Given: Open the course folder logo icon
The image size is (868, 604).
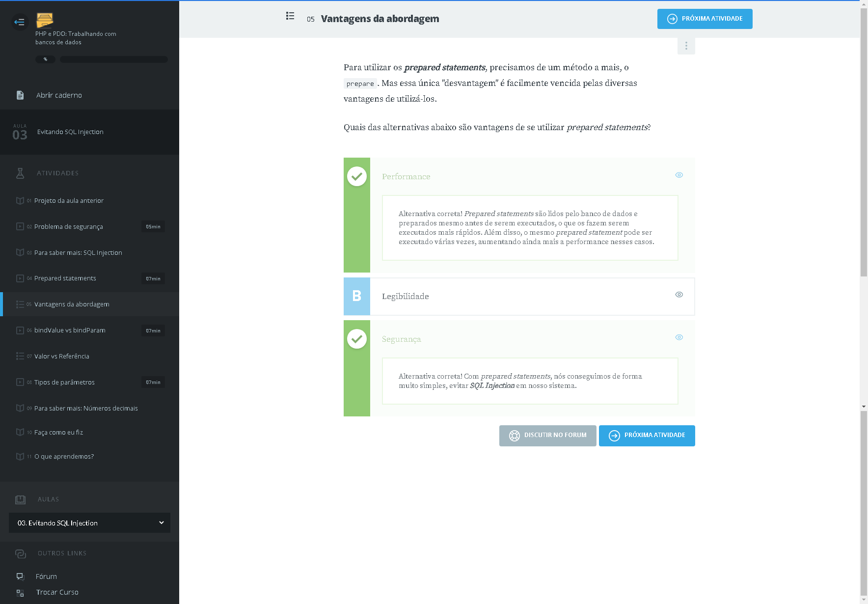Looking at the screenshot, I should [x=45, y=20].
